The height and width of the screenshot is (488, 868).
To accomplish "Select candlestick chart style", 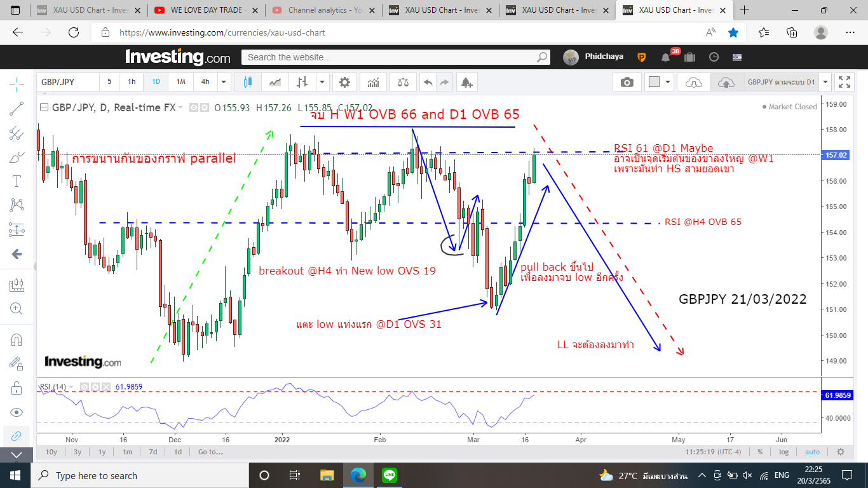I will 247,82.
